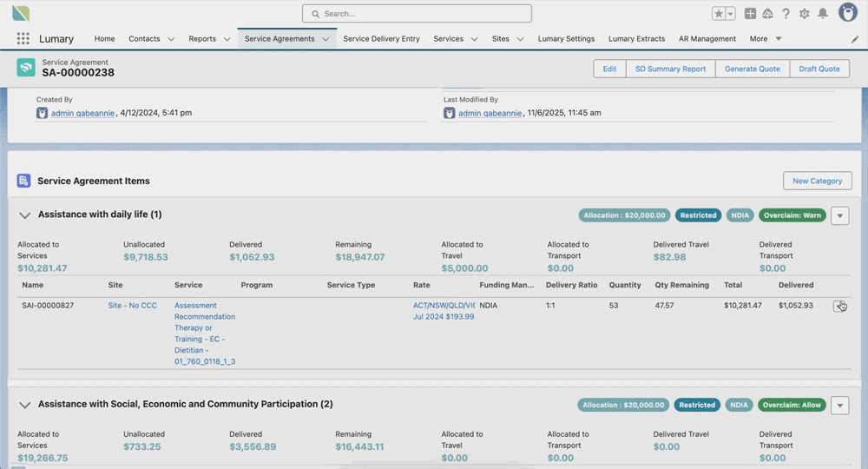Viewport: 868px width, 469px height.
Task: Open the Sites tab
Action: point(501,39)
